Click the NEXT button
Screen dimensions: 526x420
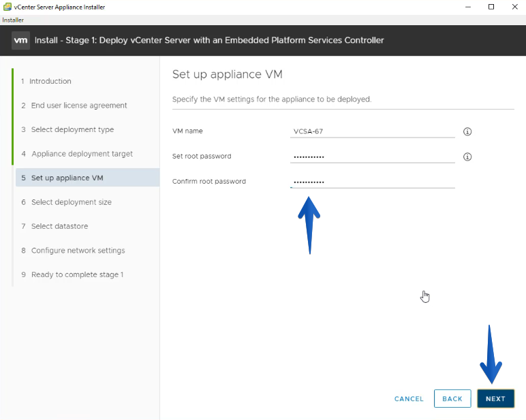click(x=495, y=398)
